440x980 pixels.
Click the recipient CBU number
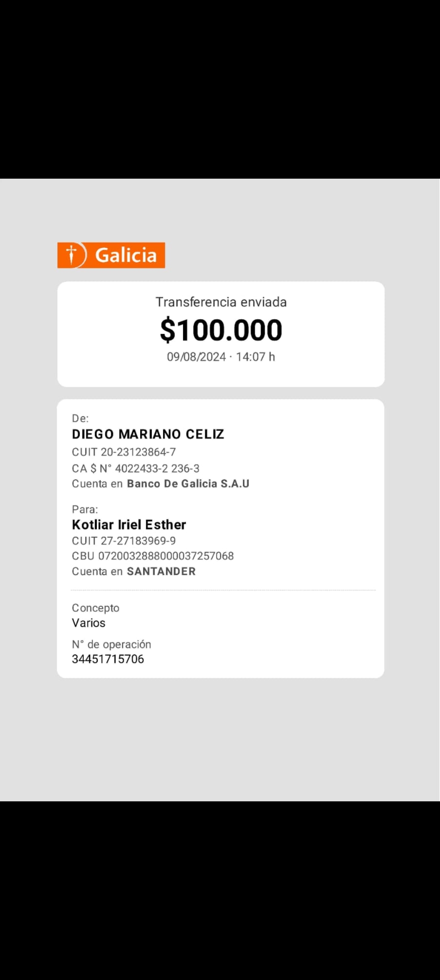tap(153, 556)
